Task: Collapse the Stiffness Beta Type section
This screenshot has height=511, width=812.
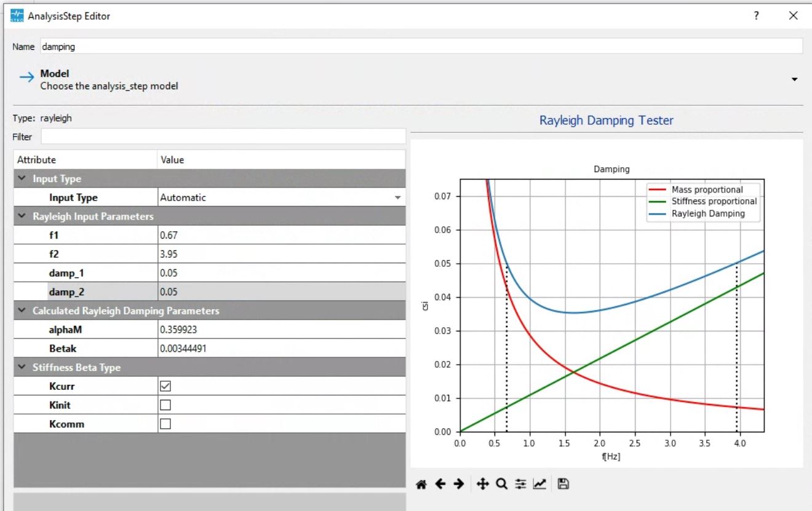Action: pyautogui.click(x=22, y=367)
